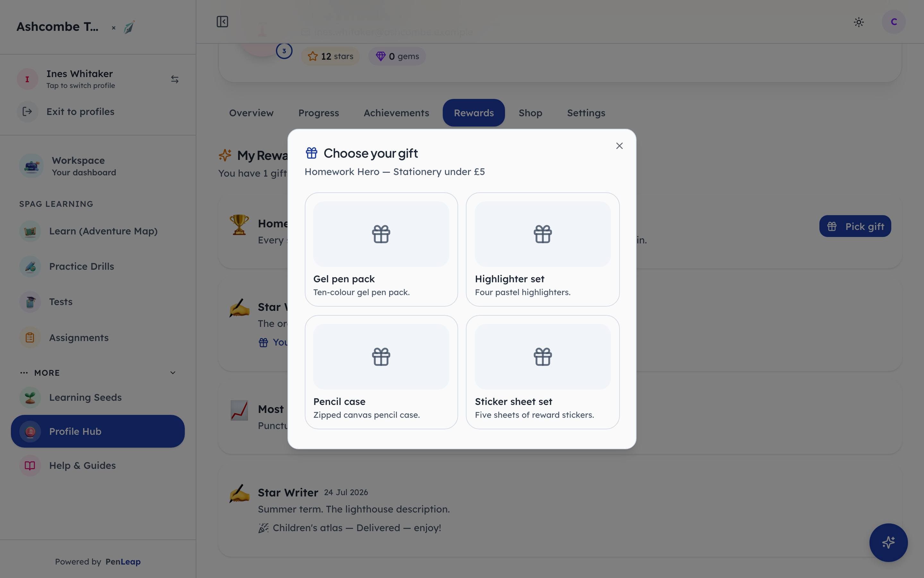Screen dimensions: 924x578
Task: Collapse the MORE section chevron
Action: click(x=173, y=373)
